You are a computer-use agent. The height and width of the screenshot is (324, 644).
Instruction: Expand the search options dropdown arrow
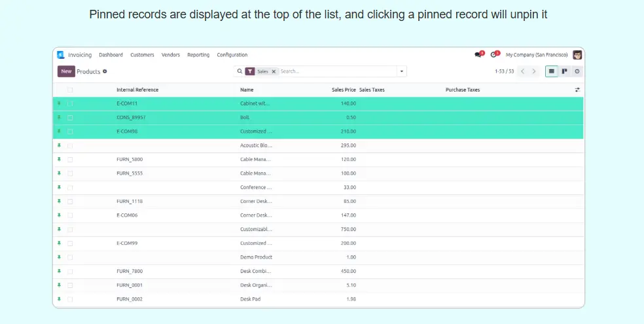[x=401, y=71]
